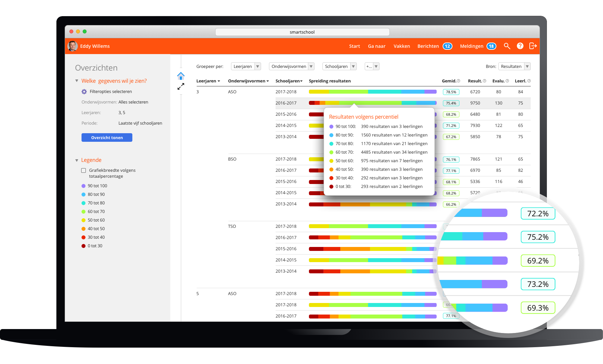Click Eddy Willems profile avatar

[73, 46]
